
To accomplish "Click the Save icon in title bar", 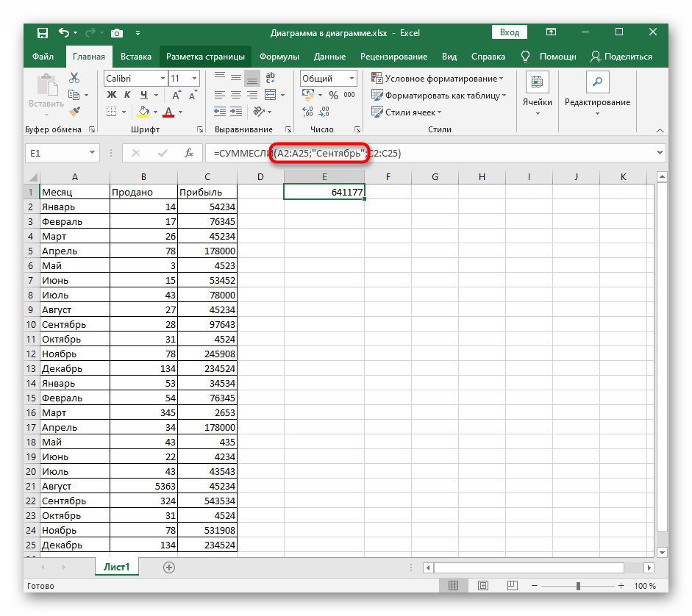I will click(42, 33).
